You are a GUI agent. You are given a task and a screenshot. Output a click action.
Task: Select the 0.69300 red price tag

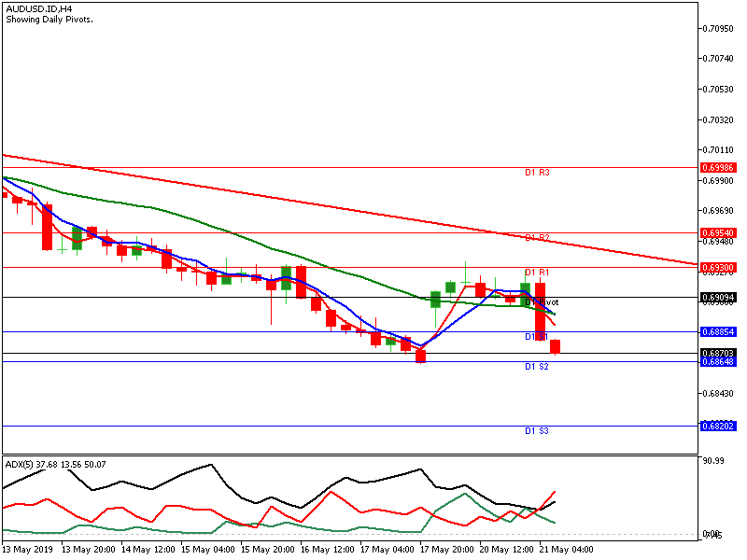[x=717, y=267]
